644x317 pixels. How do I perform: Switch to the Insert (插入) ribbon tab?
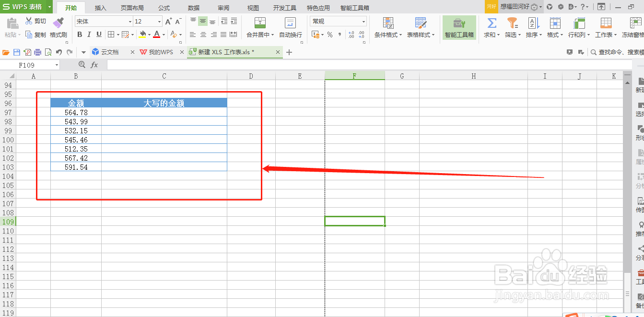[x=101, y=8]
